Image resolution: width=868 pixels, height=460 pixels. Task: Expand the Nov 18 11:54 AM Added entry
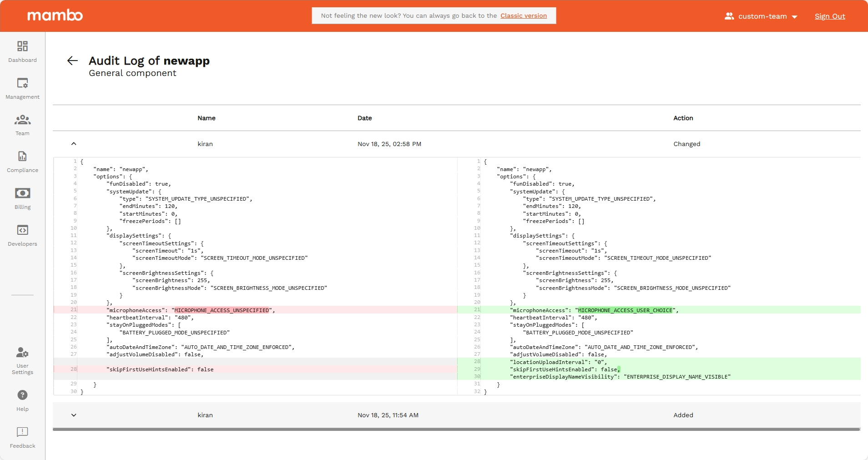pyautogui.click(x=74, y=415)
